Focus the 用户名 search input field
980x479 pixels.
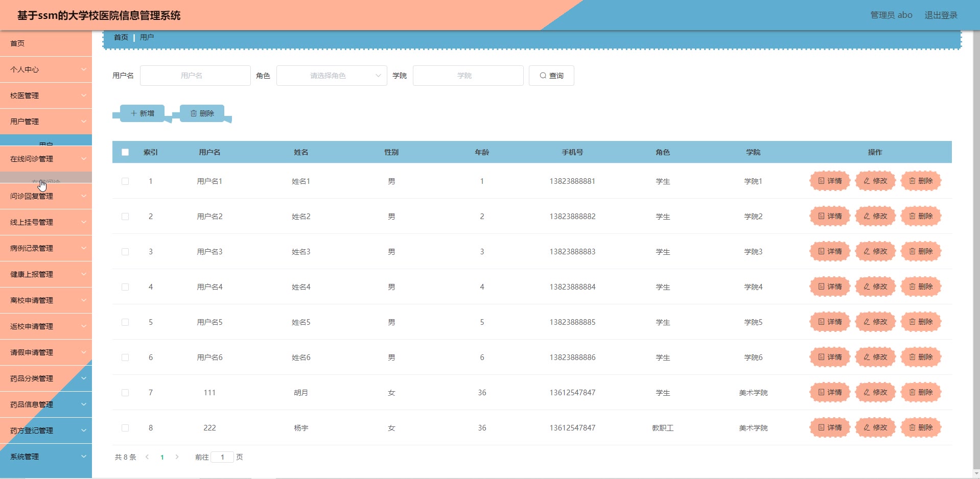(x=195, y=76)
